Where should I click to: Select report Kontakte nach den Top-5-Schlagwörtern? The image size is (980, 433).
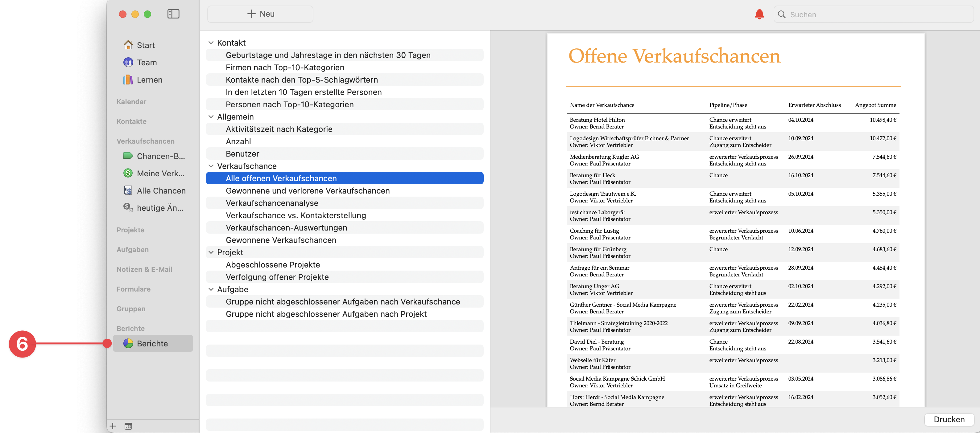click(345, 80)
